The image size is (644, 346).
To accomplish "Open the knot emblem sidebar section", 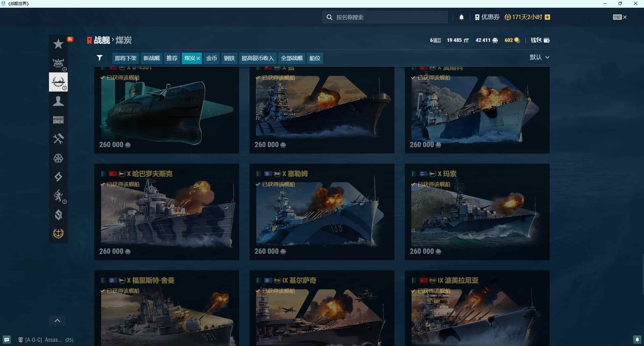I will pos(58,158).
